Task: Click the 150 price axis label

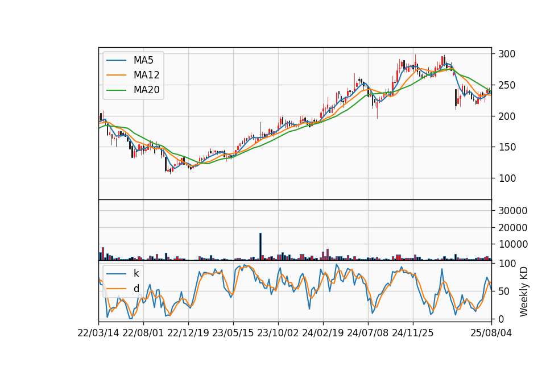Action: [x=507, y=147]
